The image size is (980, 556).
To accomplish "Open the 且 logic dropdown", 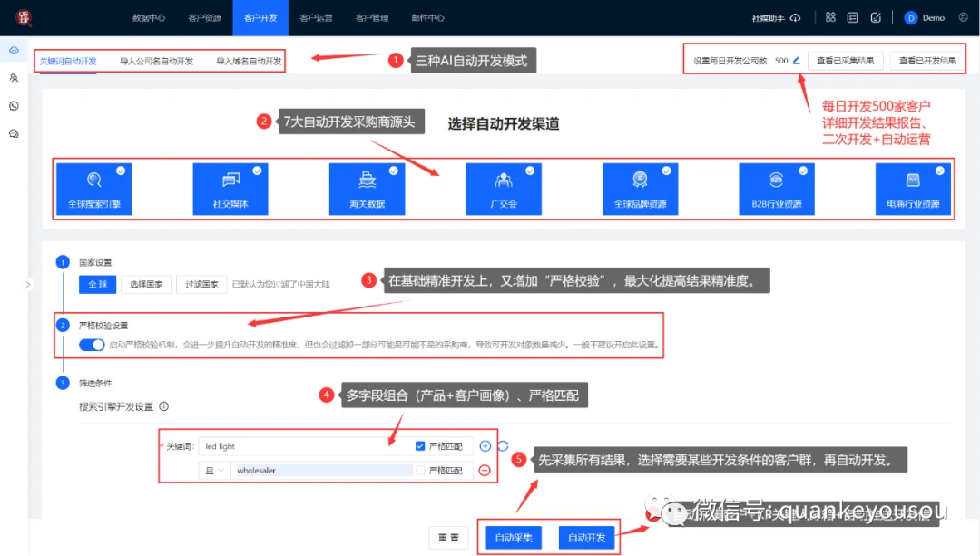I will coord(214,471).
